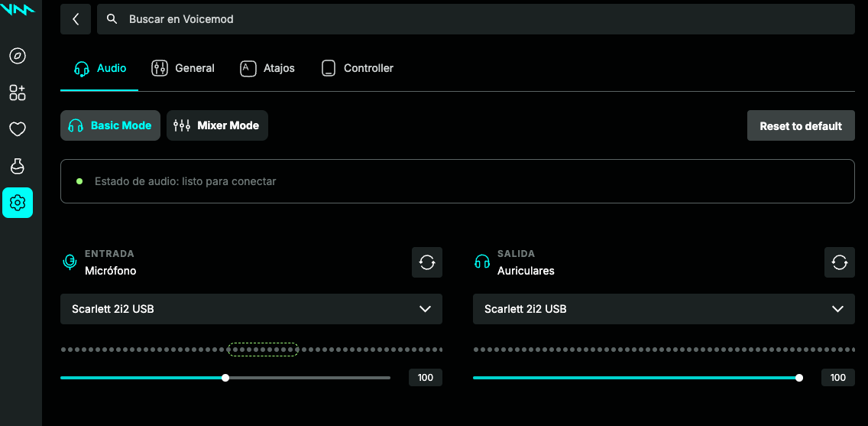868x426 pixels.
Task: Open the Voicelab flask sidebar icon
Action: click(x=18, y=166)
